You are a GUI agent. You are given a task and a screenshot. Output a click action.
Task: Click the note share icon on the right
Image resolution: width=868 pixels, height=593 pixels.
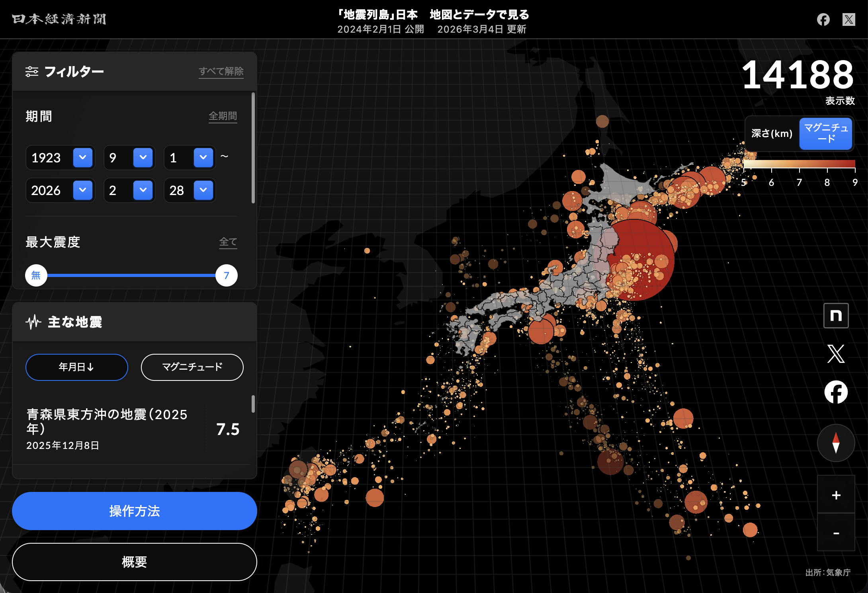click(836, 316)
